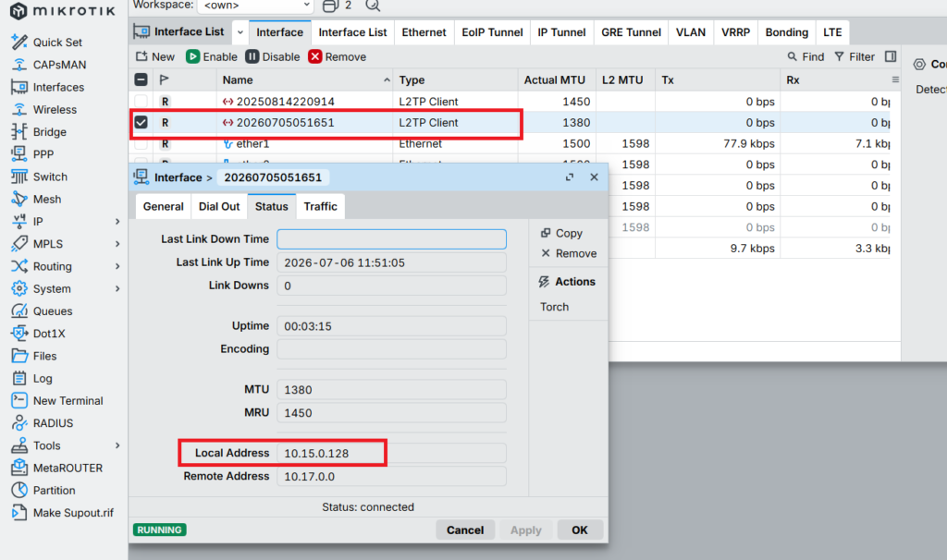The height and width of the screenshot is (560, 947).
Task: Open Queues section
Action: click(42, 310)
